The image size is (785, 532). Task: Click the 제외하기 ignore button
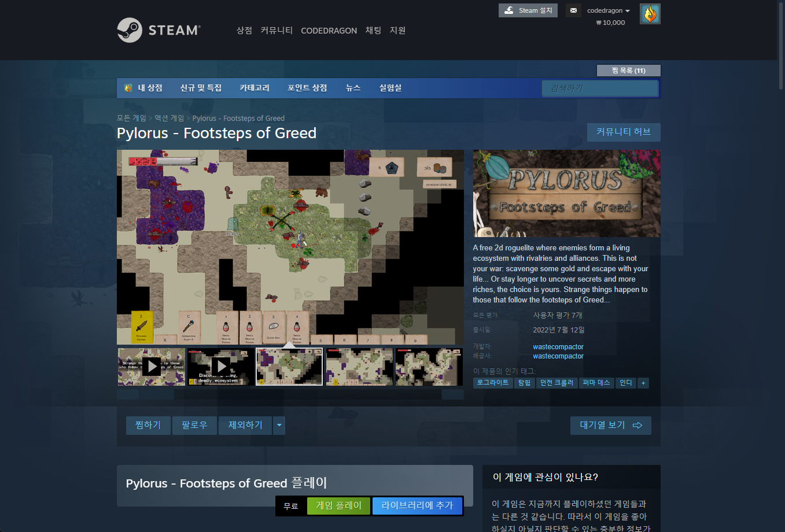coord(245,425)
